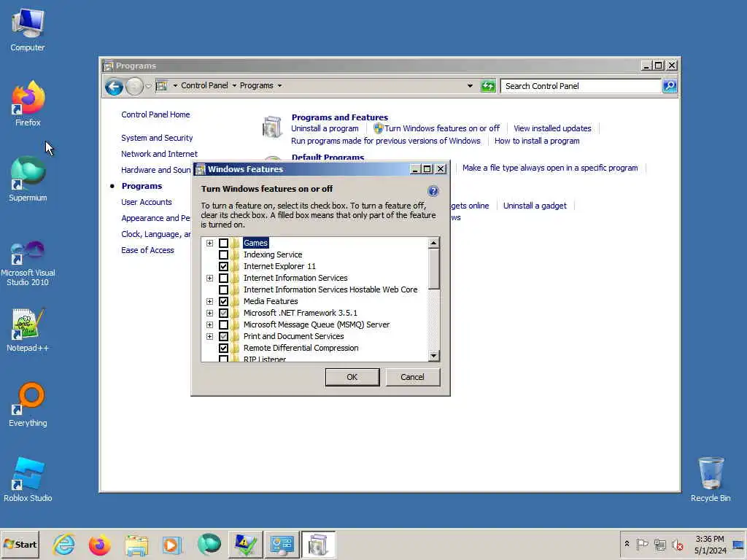Image resolution: width=747 pixels, height=560 pixels.
Task: Select Microsoft Visual Studio 2010 desktop shortcut
Action: (x=28, y=262)
